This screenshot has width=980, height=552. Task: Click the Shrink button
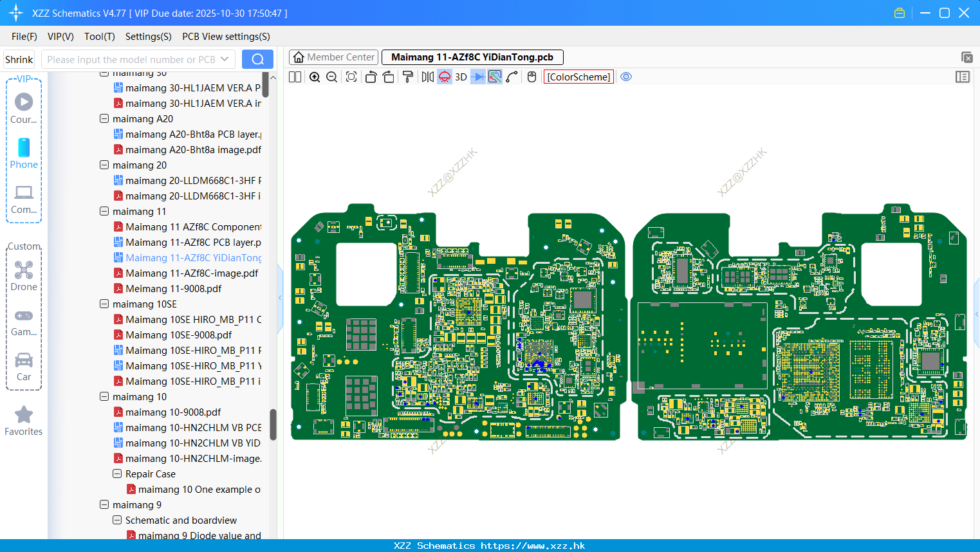[x=19, y=59]
